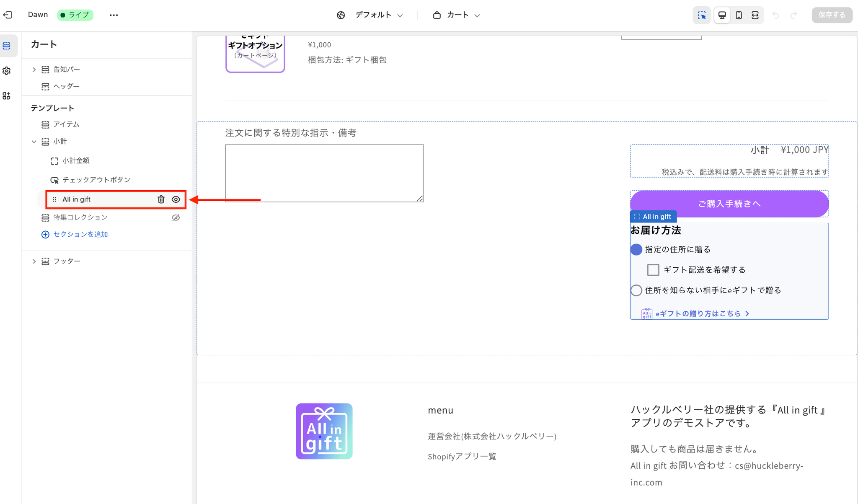This screenshot has width=858, height=504.
Task: Switch to fullscreen preview icon
Action: click(x=755, y=15)
